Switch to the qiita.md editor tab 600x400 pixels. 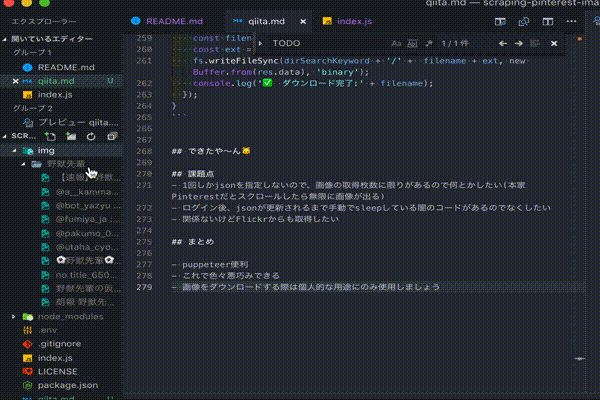pyautogui.click(x=266, y=21)
